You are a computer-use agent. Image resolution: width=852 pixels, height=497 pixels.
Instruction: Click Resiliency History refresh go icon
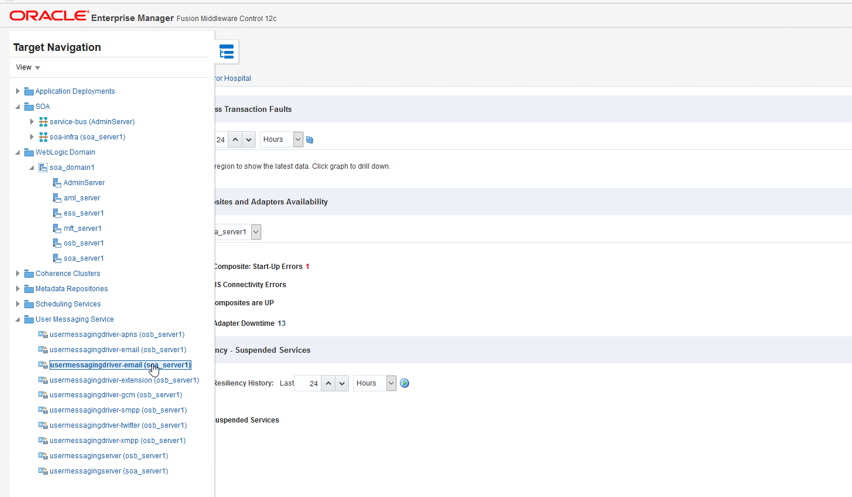pos(404,383)
